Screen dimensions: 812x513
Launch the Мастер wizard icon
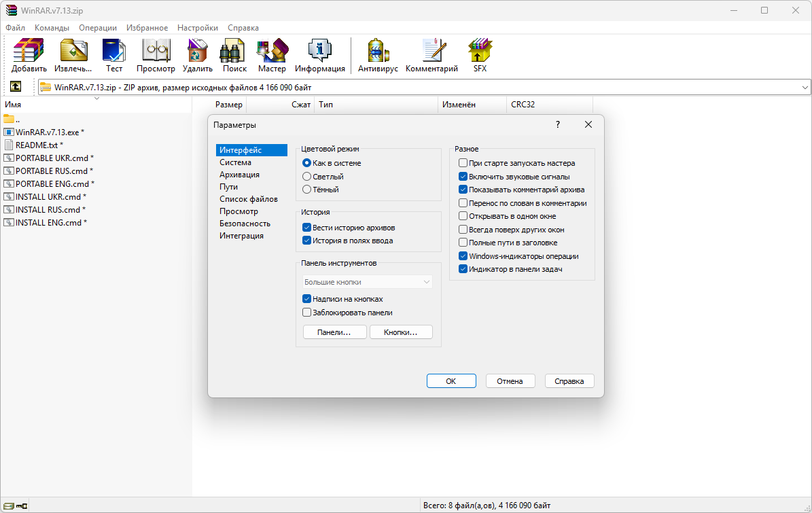pos(272,50)
